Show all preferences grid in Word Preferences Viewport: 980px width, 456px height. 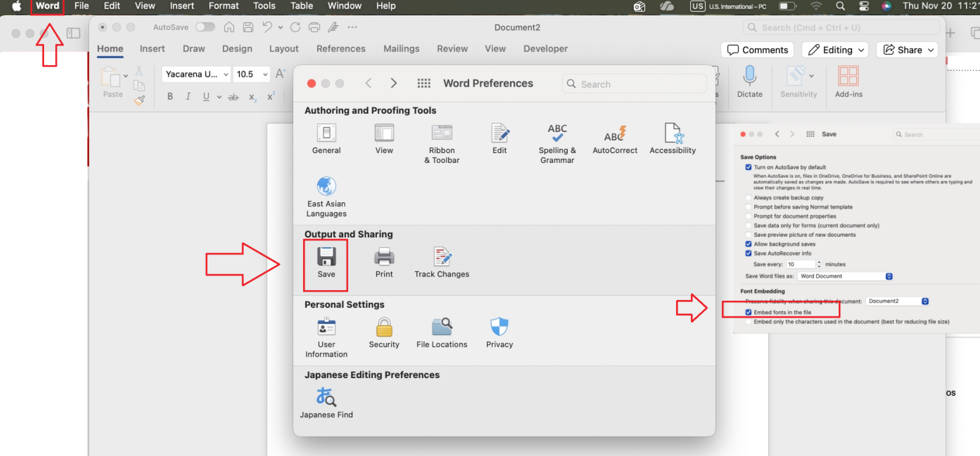pyautogui.click(x=424, y=83)
